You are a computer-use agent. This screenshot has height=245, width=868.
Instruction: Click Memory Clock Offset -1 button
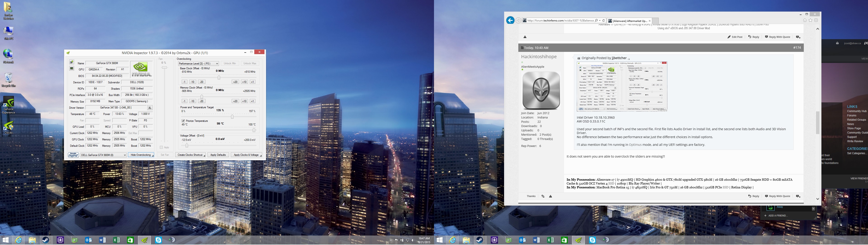[x=184, y=101]
